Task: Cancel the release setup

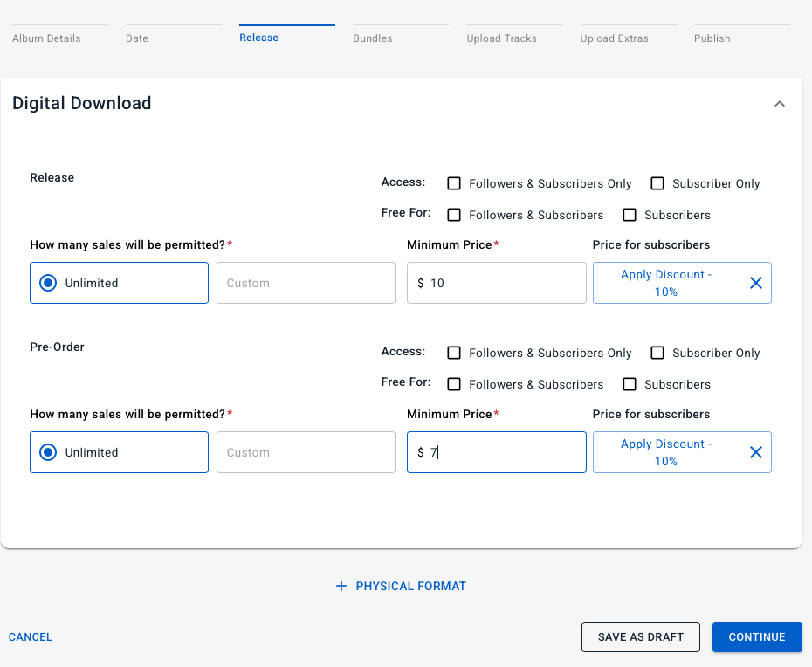Action: [31, 637]
